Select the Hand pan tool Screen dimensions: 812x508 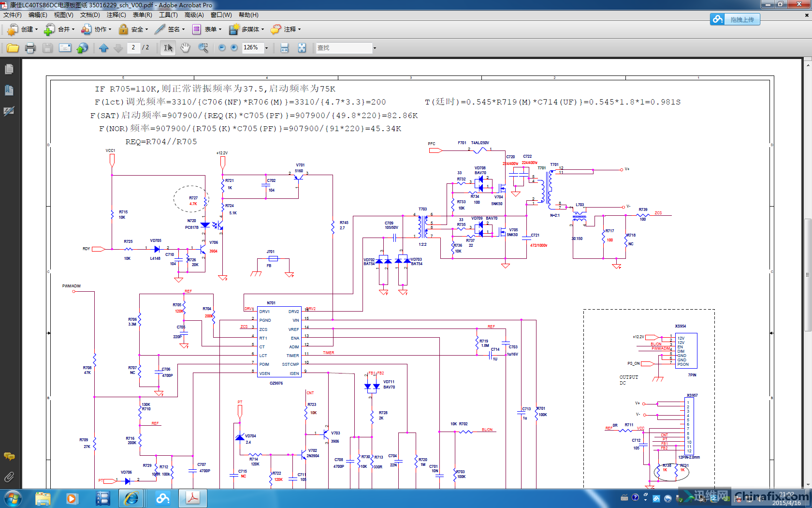pyautogui.click(x=185, y=48)
